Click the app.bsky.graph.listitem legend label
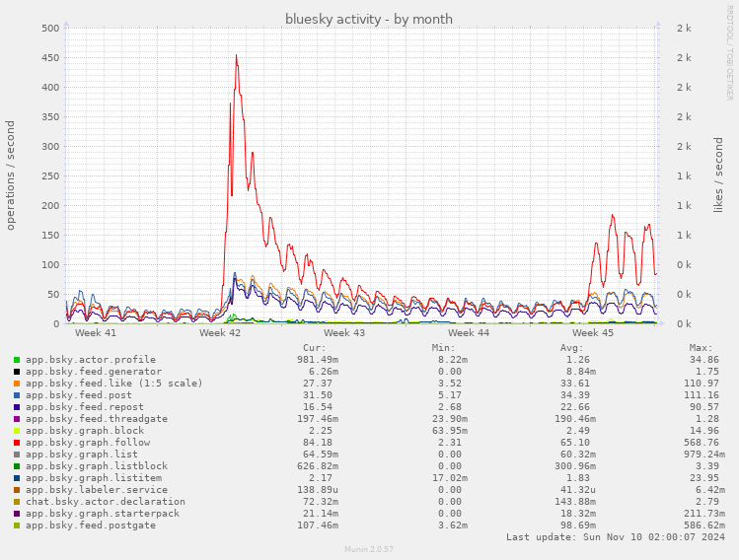 (94, 478)
